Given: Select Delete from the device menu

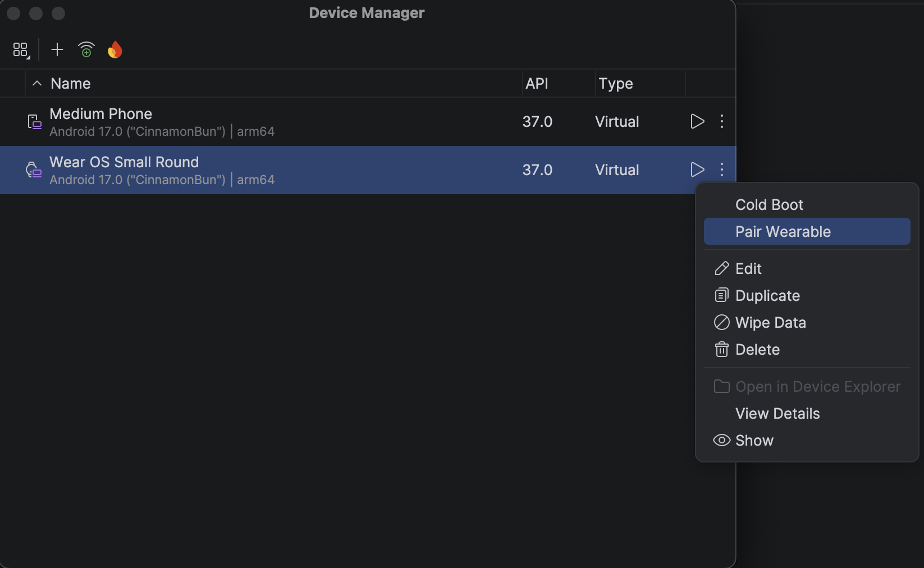Looking at the screenshot, I should coord(807,350).
